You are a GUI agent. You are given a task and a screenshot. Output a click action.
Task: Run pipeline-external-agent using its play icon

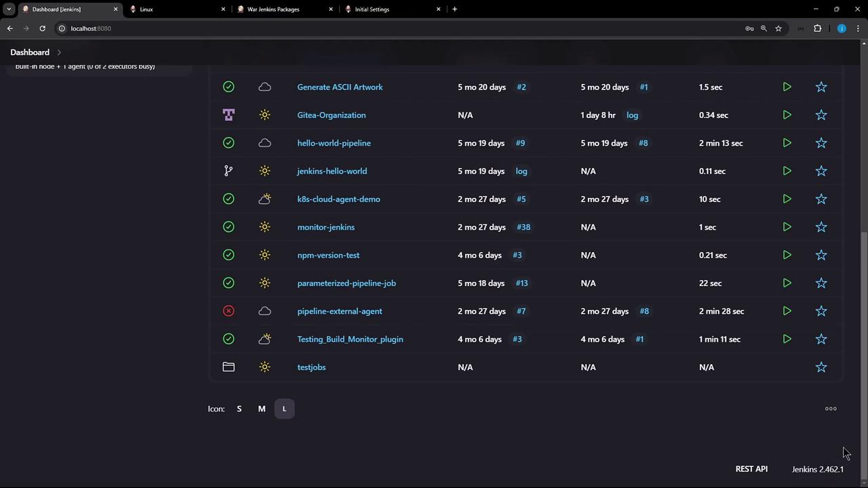(787, 311)
